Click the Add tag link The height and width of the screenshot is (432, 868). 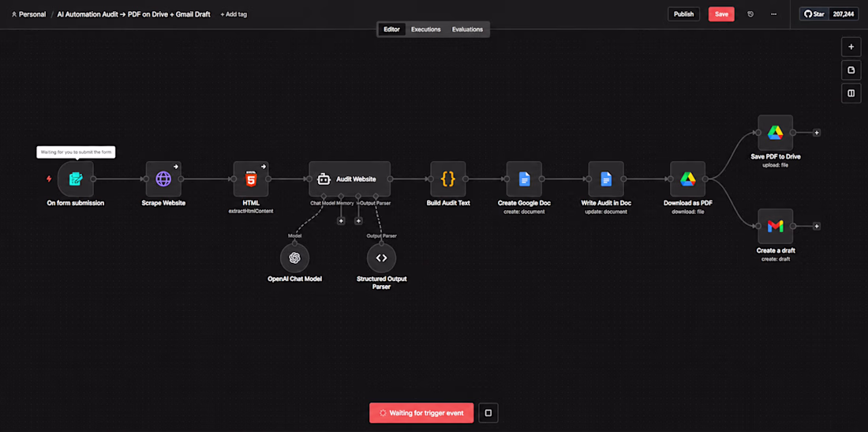pyautogui.click(x=234, y=14)
